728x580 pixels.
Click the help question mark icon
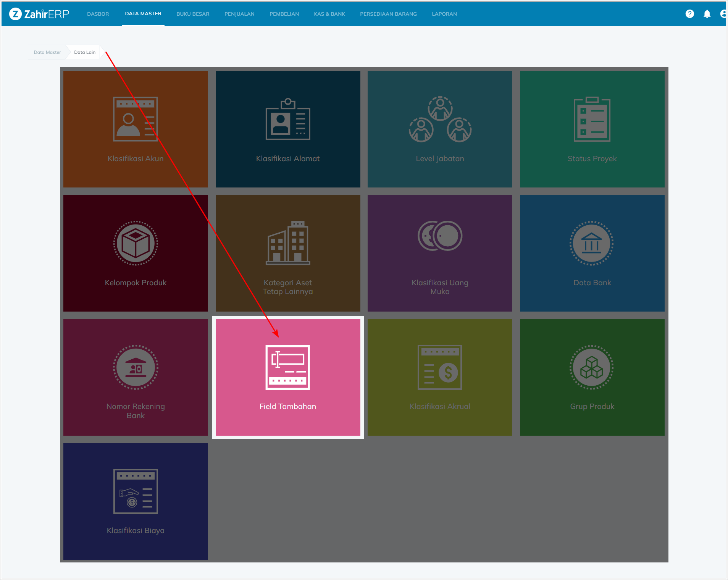click(689, 14)
